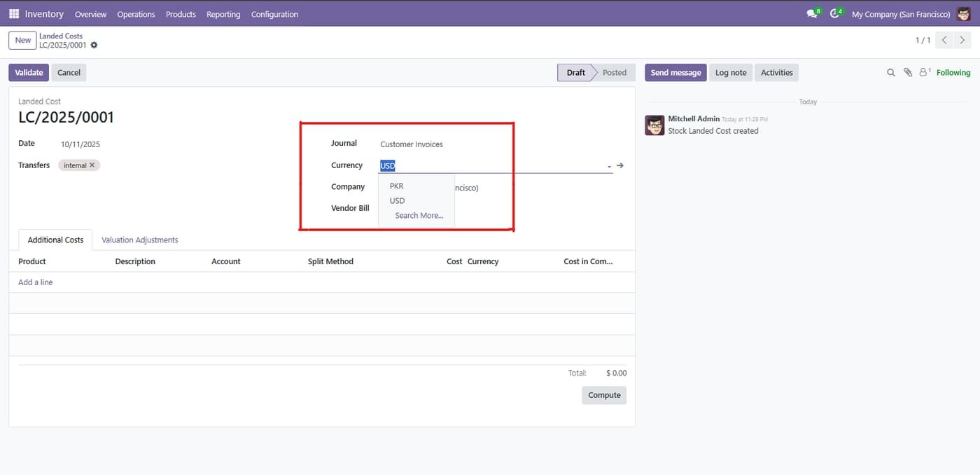The image size is (980, 475).
Task: Open Activities in chatter
Action: click(777, 72)
